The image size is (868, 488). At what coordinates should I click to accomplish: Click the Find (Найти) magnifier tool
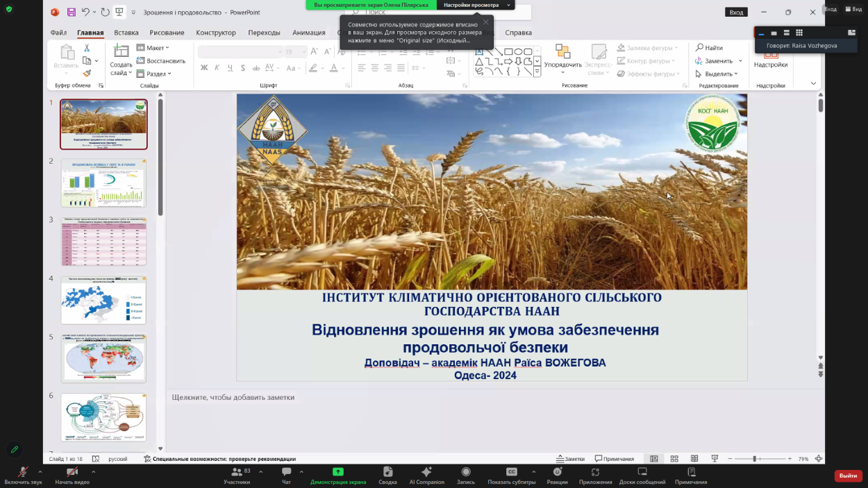(x=709, y=48)
